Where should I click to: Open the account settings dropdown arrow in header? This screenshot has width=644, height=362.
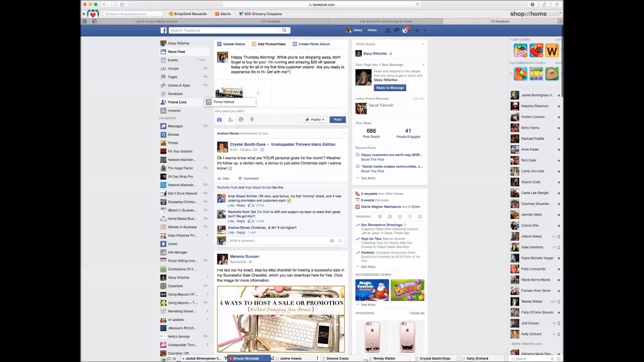click(x=425, y=30)
